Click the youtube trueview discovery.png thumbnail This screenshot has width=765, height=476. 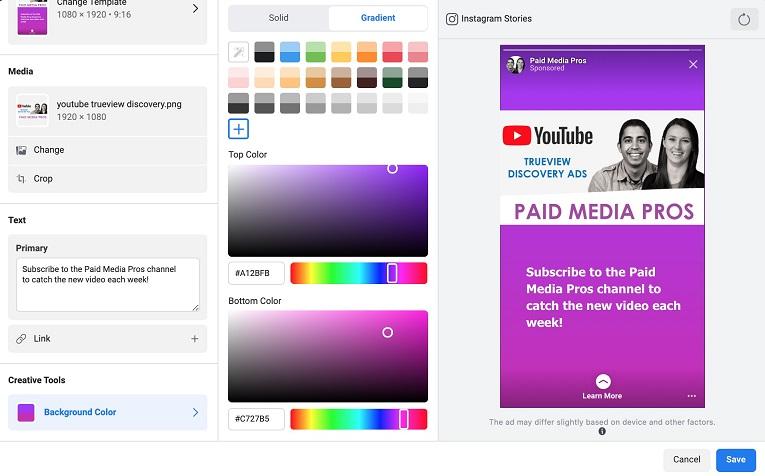[x=32, y=110]
